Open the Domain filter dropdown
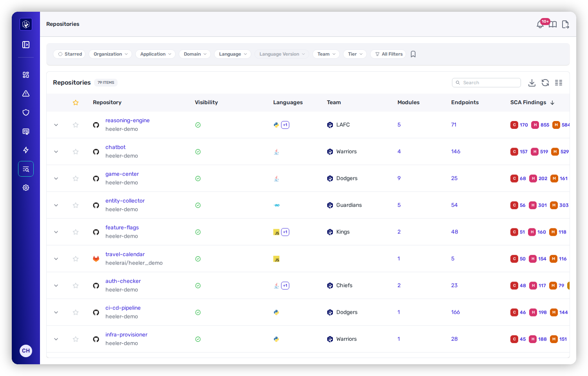Viewport: 588px width, 376px height. (x=195, y=54)
